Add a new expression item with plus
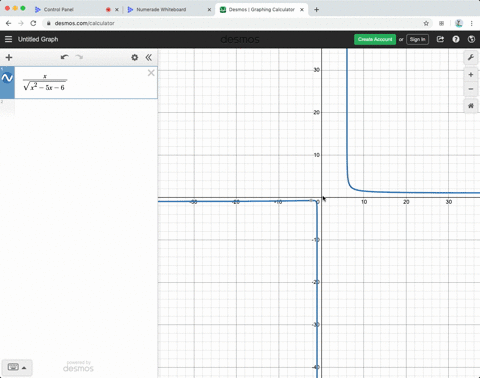Screen dimensions: 480x378 point(9,57)
